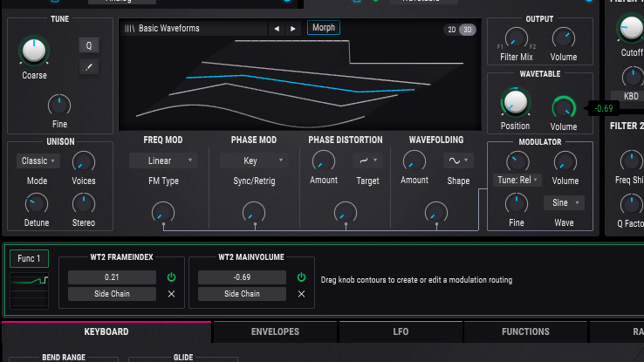Remove the WT2 FrameIndex modulation routing
The height and width of the screenshot is (362, 644).
[x=171, y=294]
